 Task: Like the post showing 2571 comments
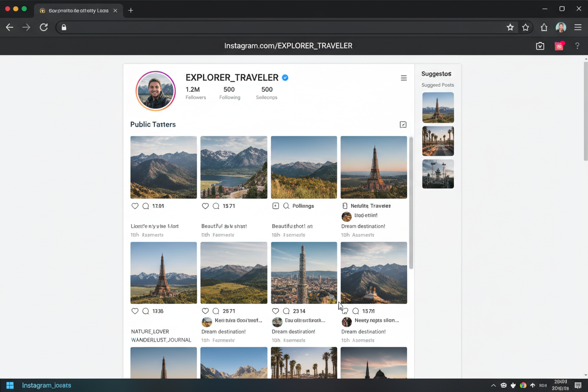pyautogui.click(x=205, y=311)
